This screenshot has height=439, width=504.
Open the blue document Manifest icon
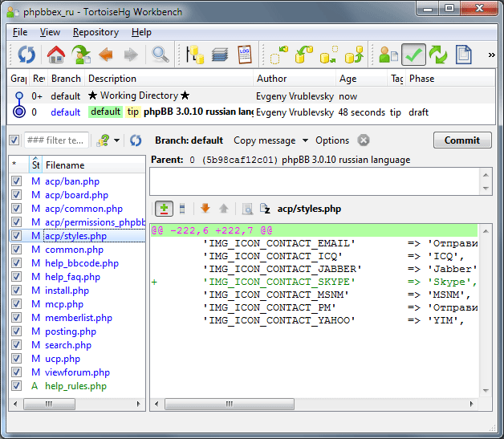[463, 55]
